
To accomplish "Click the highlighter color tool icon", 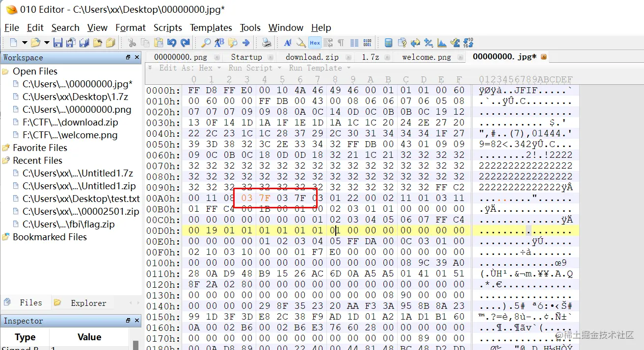I will [x=301, y=43].
